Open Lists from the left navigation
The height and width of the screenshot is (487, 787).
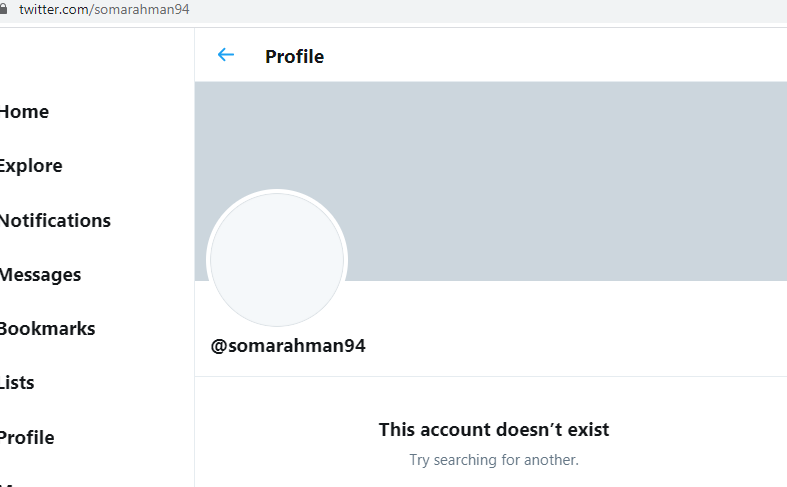point(17,383)
